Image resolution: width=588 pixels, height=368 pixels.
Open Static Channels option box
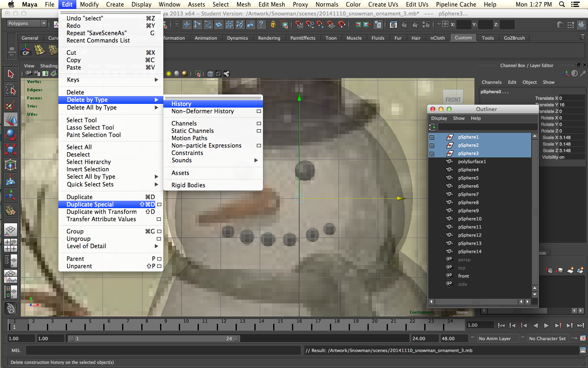tap(258, 131)
